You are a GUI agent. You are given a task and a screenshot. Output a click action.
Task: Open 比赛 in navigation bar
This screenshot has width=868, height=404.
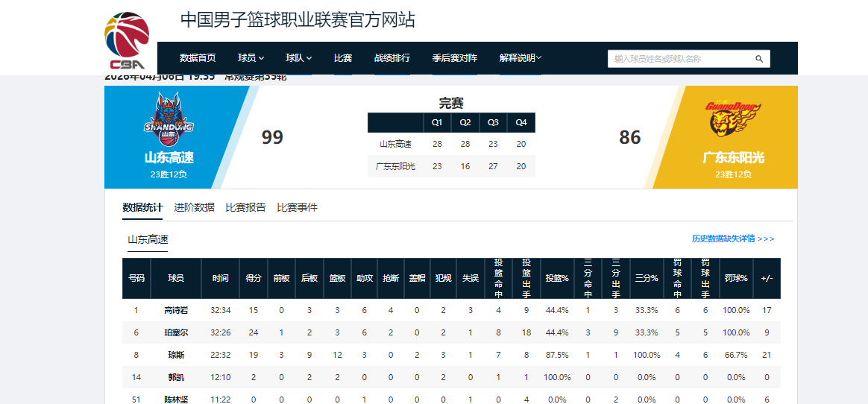coord(343,58)
